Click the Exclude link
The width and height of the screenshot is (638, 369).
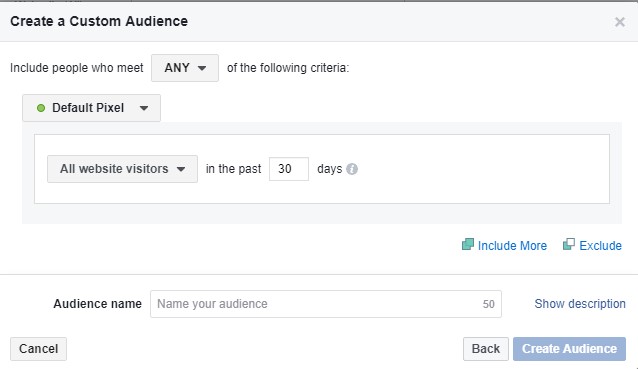click(600, 246)
